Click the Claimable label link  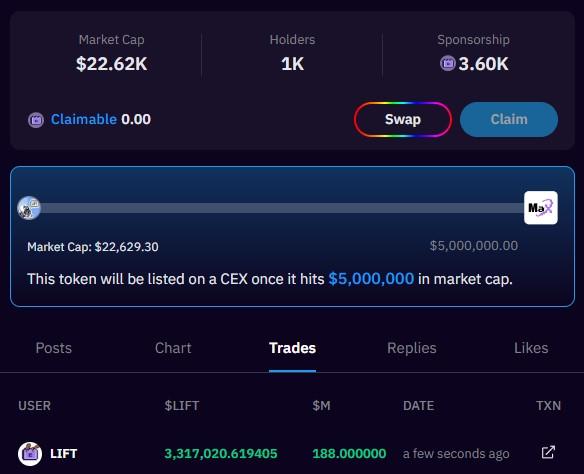click(84, 120)
